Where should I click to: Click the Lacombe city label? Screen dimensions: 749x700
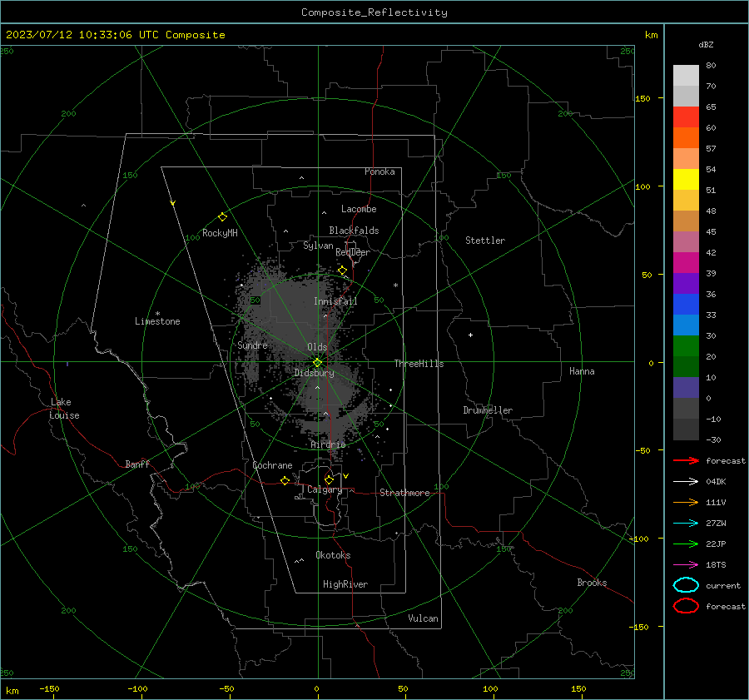pos(359,209)
